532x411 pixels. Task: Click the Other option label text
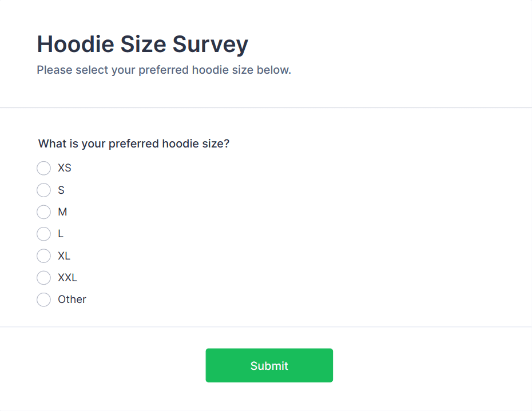tap(72, 300)
